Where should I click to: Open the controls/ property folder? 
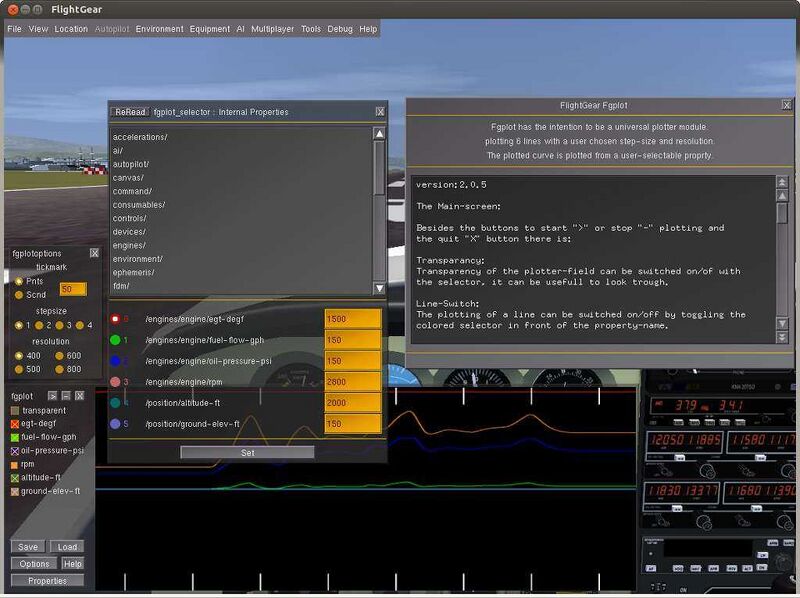[x=130, y=218]
